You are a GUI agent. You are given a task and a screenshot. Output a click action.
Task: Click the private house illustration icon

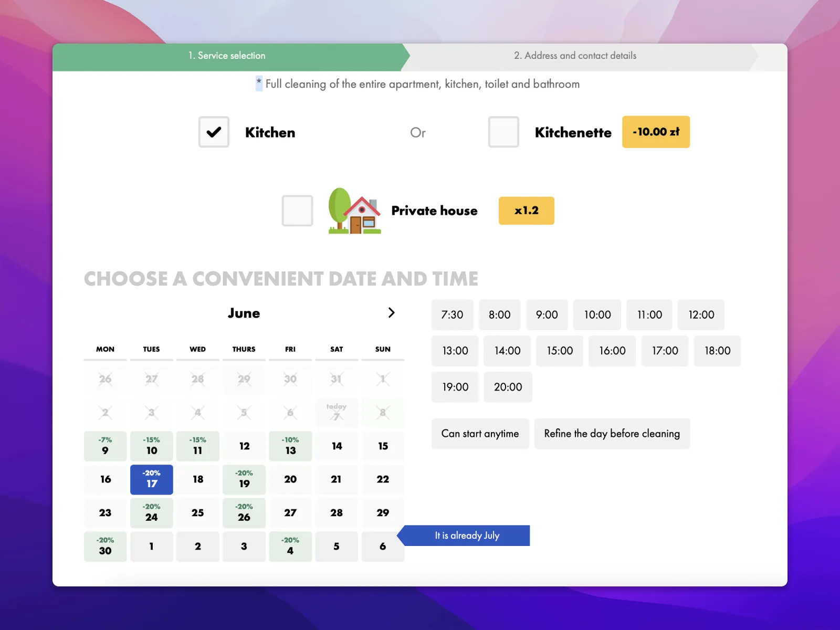pos(354,211)
